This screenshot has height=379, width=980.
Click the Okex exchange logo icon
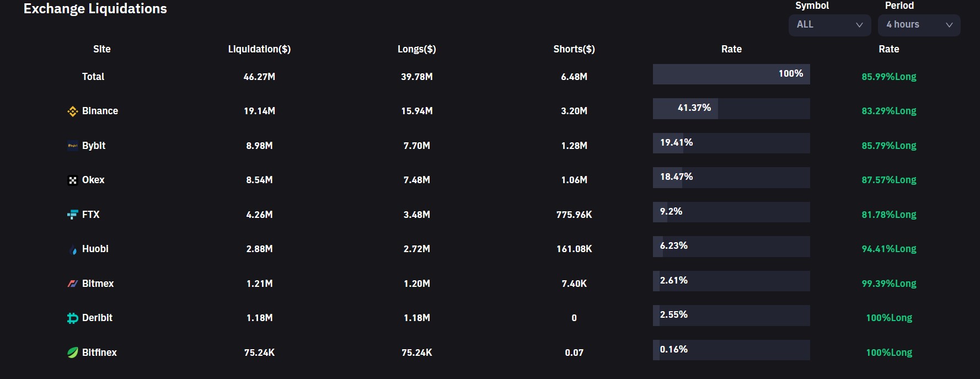point(72,180)
